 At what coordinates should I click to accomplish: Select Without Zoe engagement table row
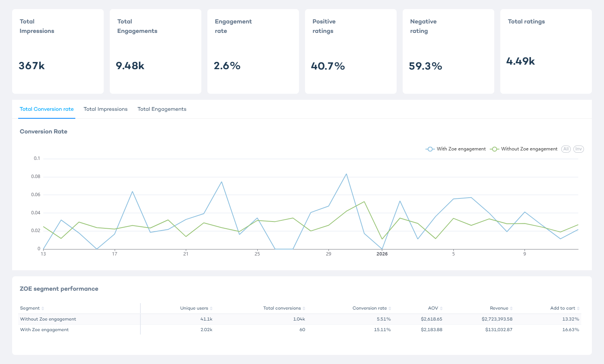point(48,319)
